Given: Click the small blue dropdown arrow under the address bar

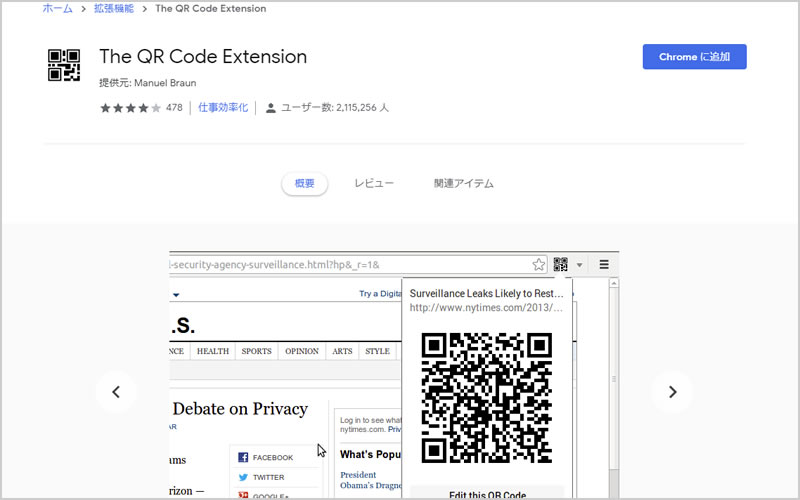Looking at the screenshot, I should (176, 295).
